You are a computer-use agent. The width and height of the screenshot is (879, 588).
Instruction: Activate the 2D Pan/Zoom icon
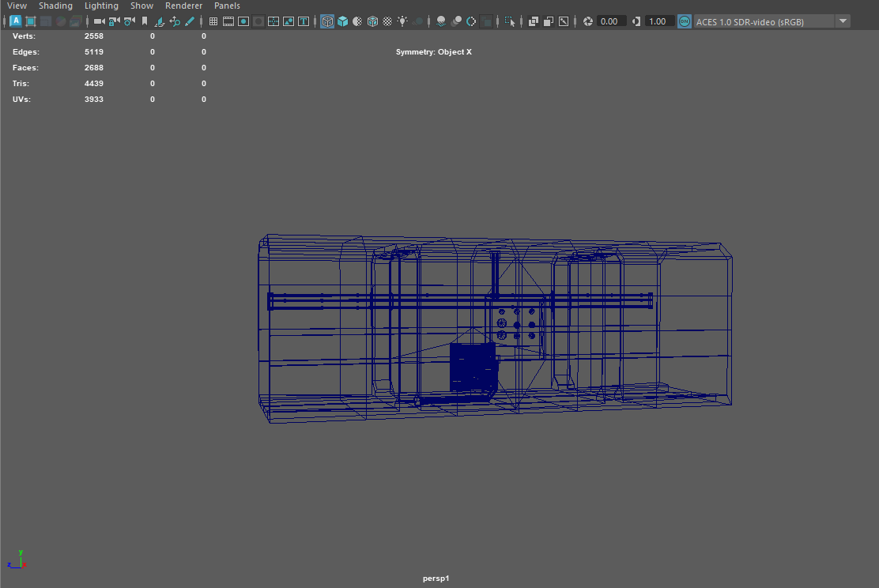pyautogui.click(x=175, y=21)
